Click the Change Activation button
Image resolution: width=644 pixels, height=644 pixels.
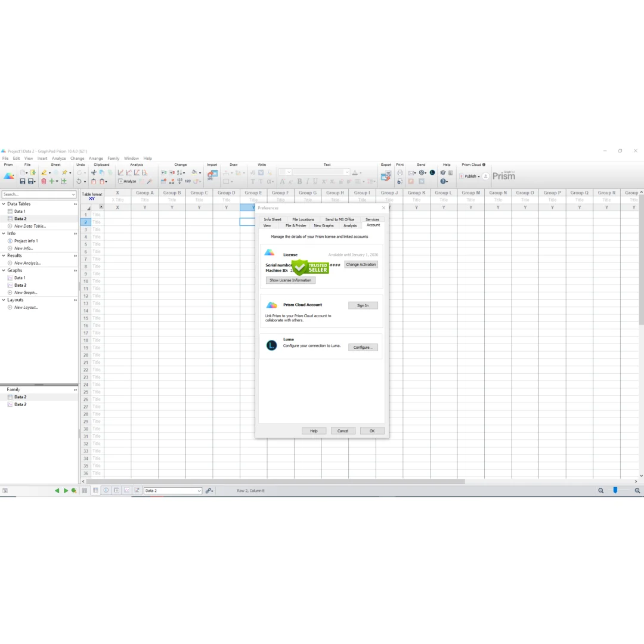point(361,264)
